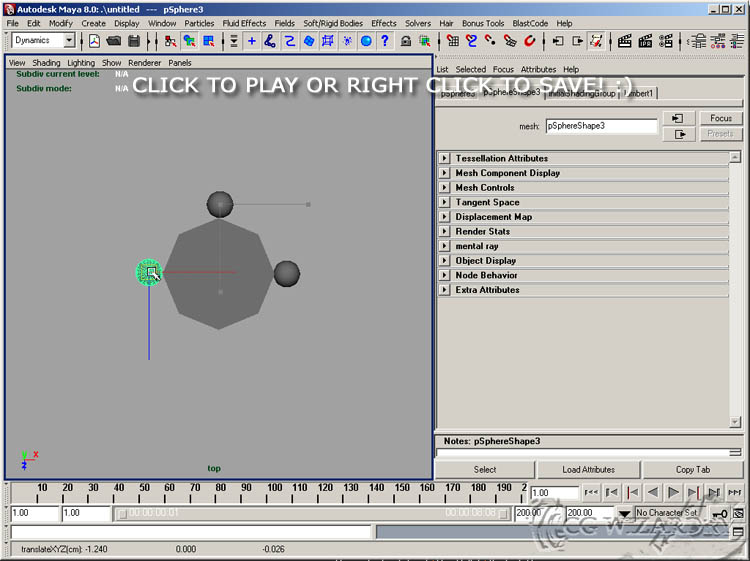This screenshot has width=750, height=561.
Task: Click the Load Attributes button
Action: click(x=588, y=469)
